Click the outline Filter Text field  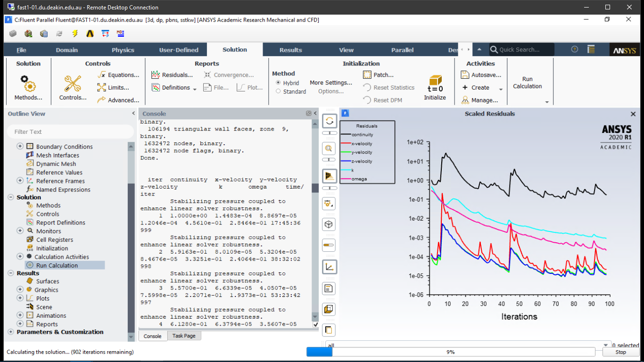(71, 132)
